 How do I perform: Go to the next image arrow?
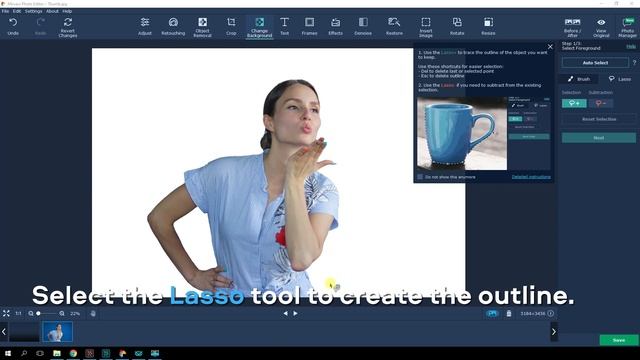296,313
